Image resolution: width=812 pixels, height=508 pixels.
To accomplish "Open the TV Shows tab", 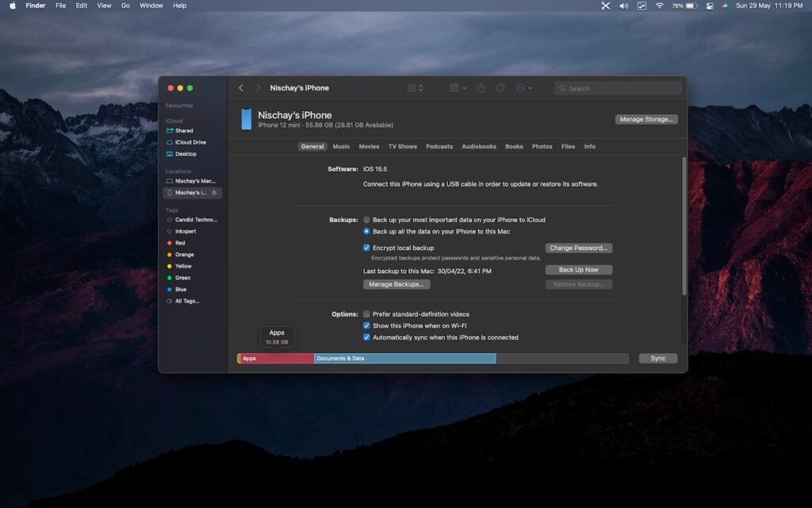I will (x=403, y=147).
